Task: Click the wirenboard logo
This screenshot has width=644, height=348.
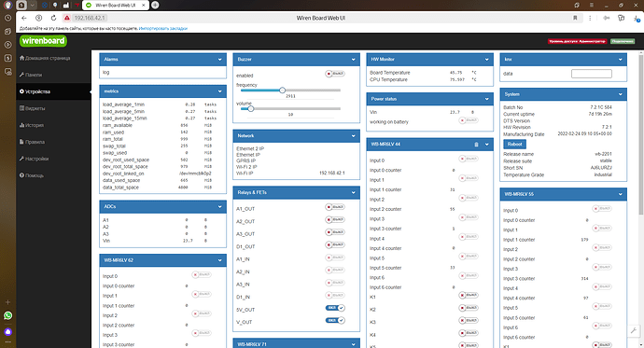Action: click(43, 41)
